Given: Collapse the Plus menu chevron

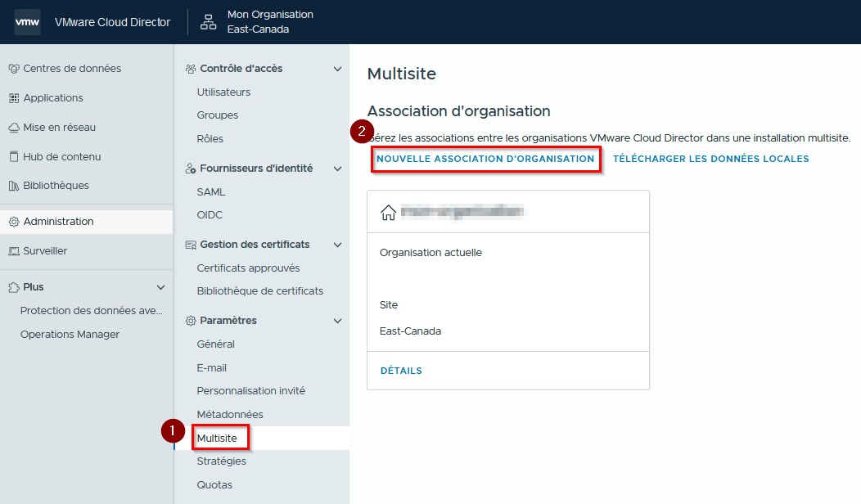Looking at the screenshot, I should point(161,287).
